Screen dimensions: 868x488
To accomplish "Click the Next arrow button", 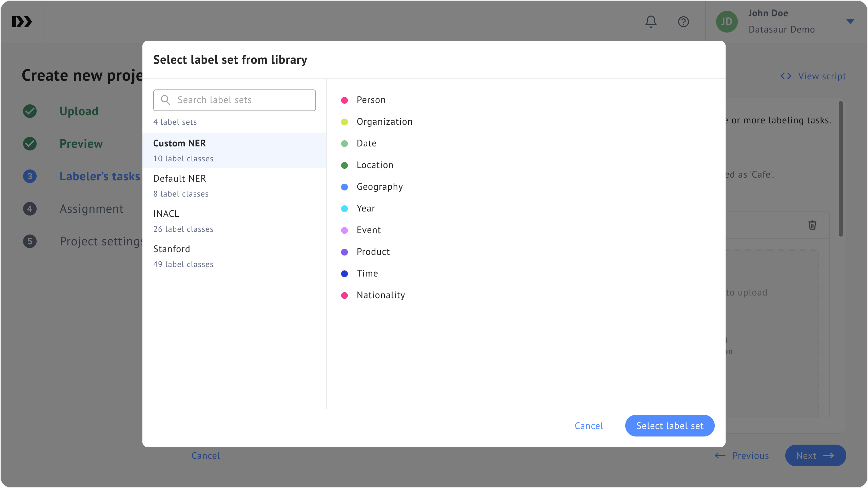I will click(x=815, y=455).
